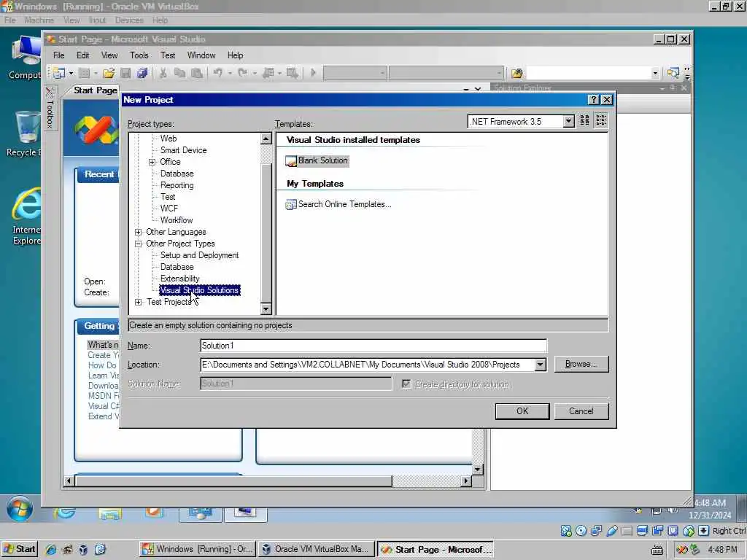
Task: Click the Browse... button
Action: 581,365
